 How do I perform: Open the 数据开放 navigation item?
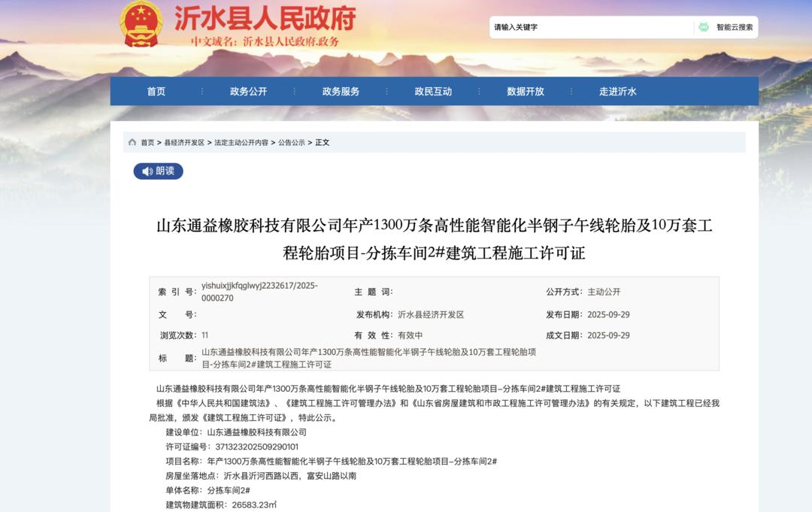point(526,91)
